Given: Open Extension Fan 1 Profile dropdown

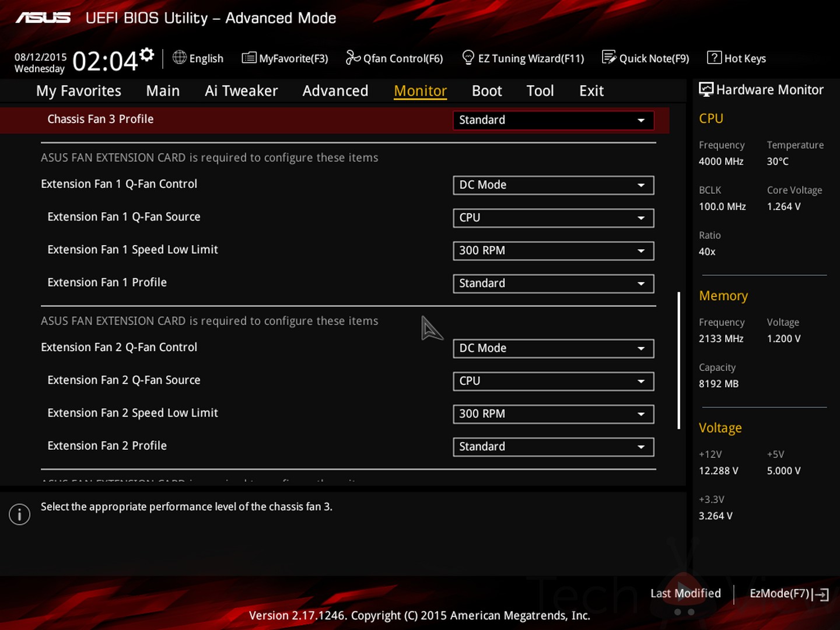Looking at the screenshot, I should click(x=553, y=283).
